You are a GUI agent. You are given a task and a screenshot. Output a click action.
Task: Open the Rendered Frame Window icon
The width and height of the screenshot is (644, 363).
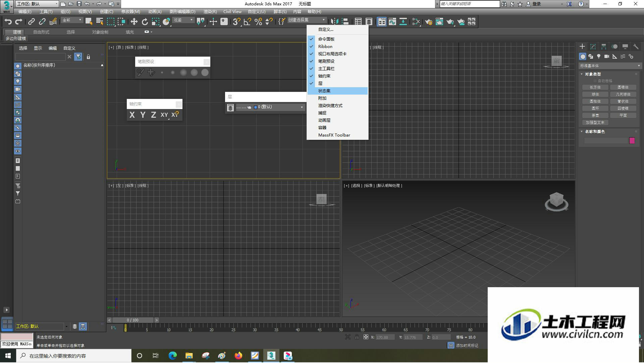point(439,22)
